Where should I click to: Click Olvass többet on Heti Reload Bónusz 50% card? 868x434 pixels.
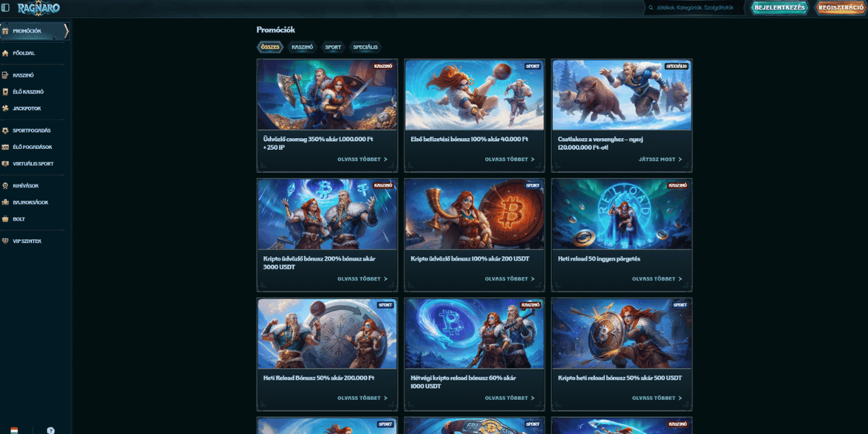(x=362, y=398)
